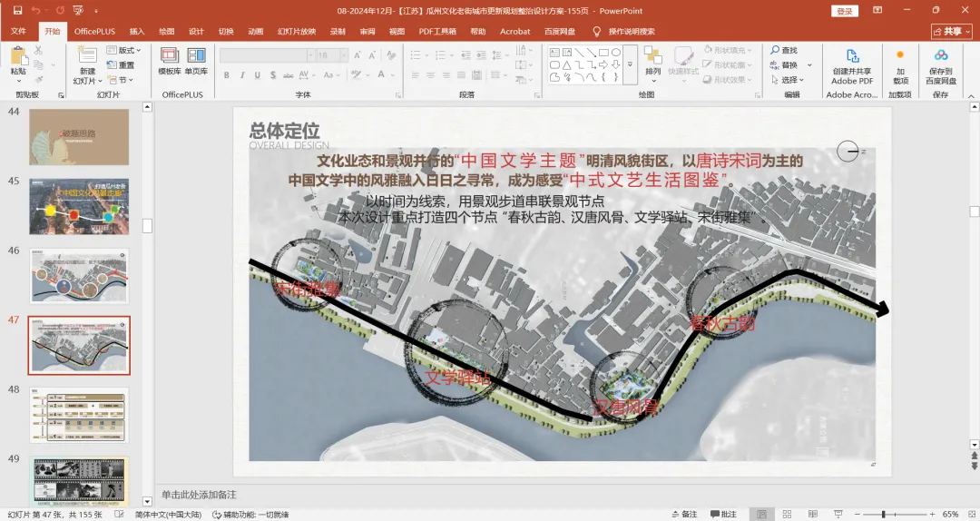
Task: Click the Undo arrow in title bar
Action: pyautogui.click(x=36, y=10)
